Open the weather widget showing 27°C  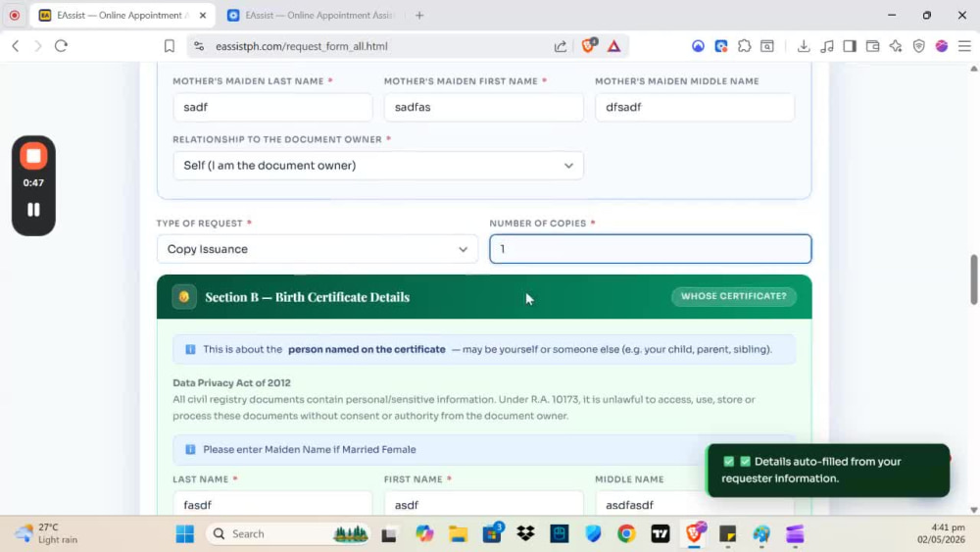46,533
